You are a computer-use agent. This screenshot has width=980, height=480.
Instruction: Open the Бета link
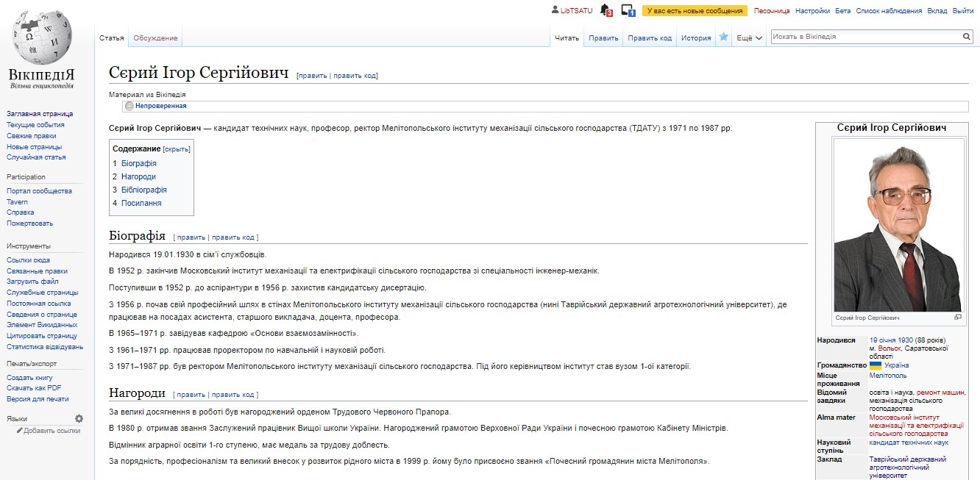[842, 10]
